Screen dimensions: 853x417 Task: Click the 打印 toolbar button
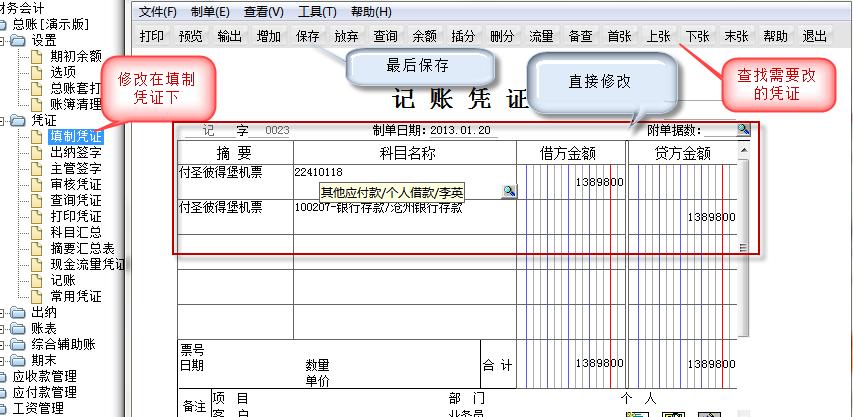[x=152, y=36]
